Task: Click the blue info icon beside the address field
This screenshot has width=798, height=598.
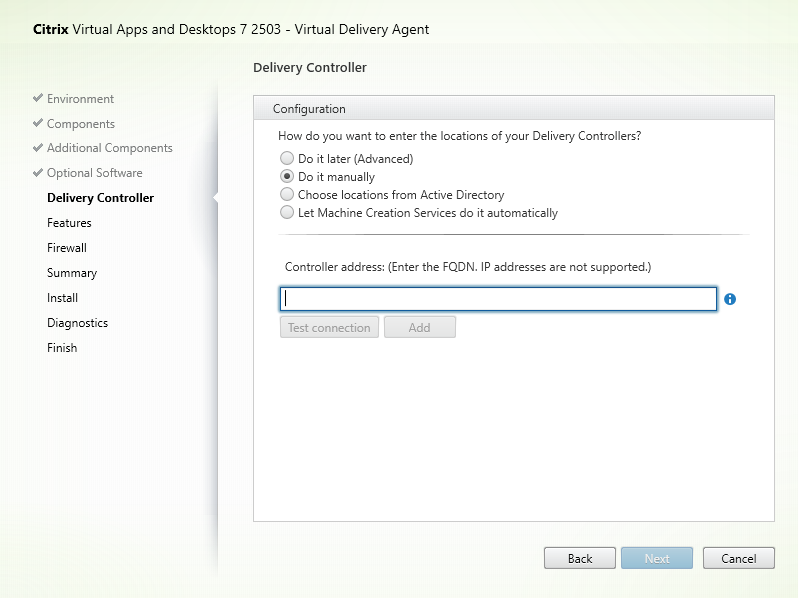Action: [x=730, y=299]
